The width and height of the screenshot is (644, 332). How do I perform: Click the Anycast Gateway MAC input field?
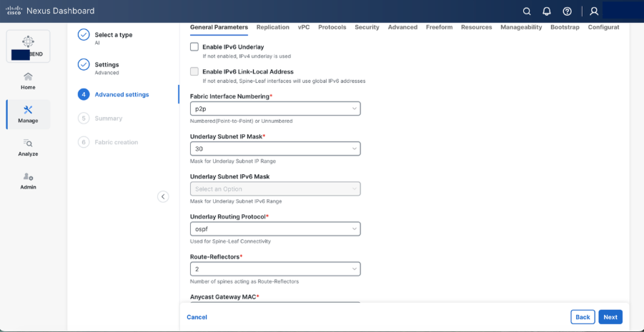click(x=275, y=303)
